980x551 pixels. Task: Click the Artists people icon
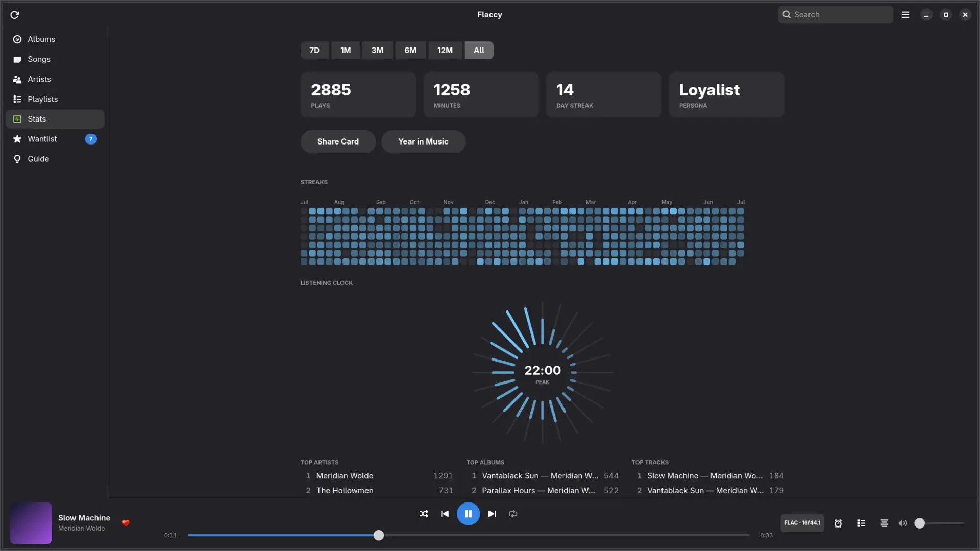pyautogui.click(x=17, y=79)
